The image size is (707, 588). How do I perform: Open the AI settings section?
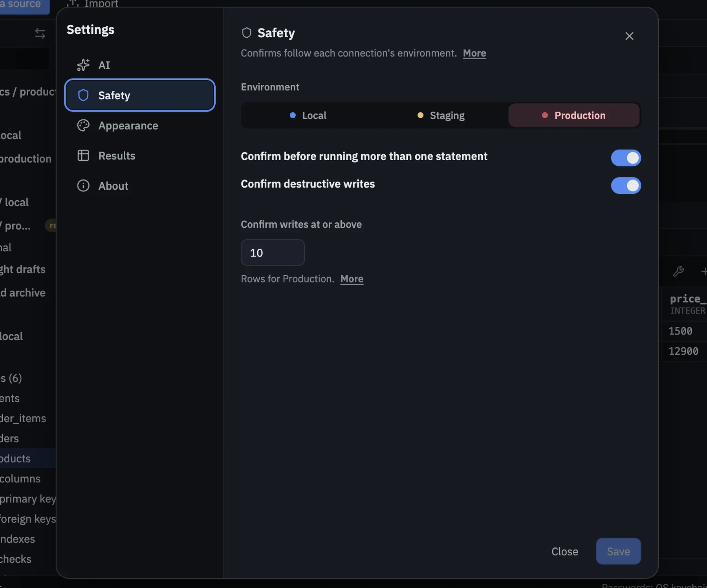139,65
